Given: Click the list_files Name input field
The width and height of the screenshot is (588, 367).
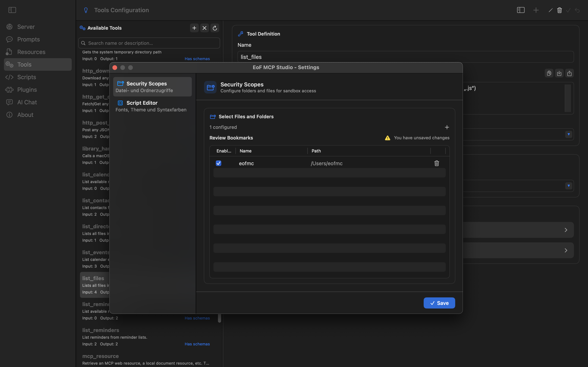Looking at the screenshot, I should [405, 57].
